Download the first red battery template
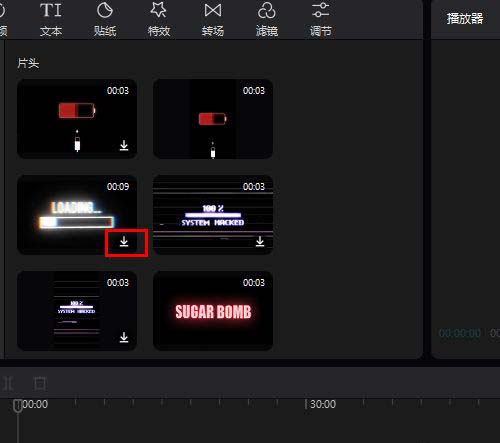The height and width of the screenshot is (443, 500). coord(124,145)
